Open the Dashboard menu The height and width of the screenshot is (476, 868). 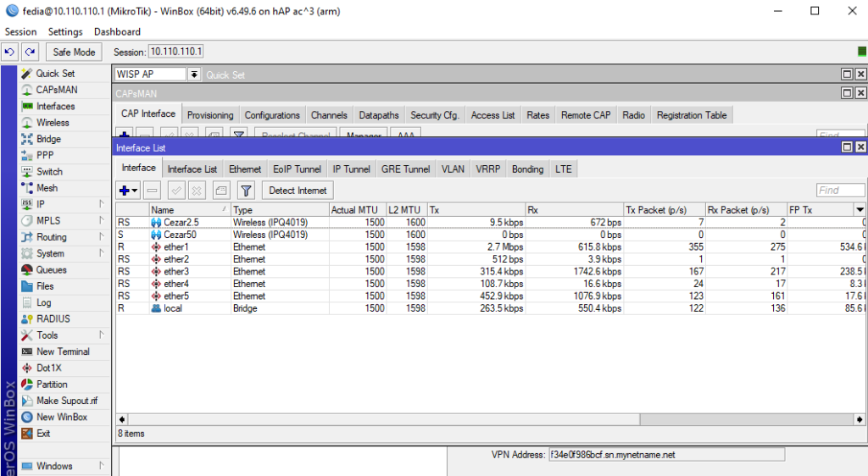[x=117, y=32]
